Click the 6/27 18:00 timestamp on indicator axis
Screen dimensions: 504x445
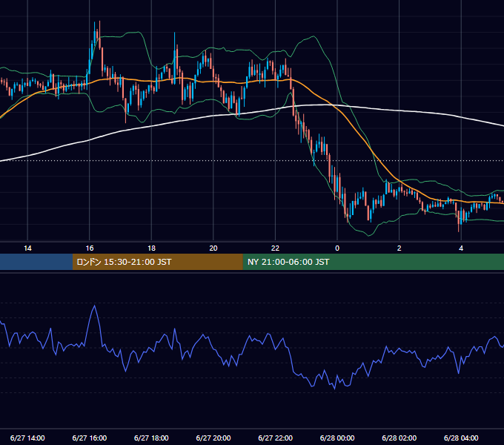151,438
